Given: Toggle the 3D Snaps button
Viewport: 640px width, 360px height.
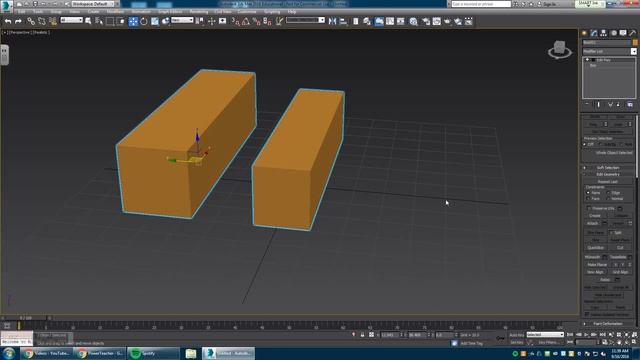Looking at the screenshot, I should coord(236,21).
